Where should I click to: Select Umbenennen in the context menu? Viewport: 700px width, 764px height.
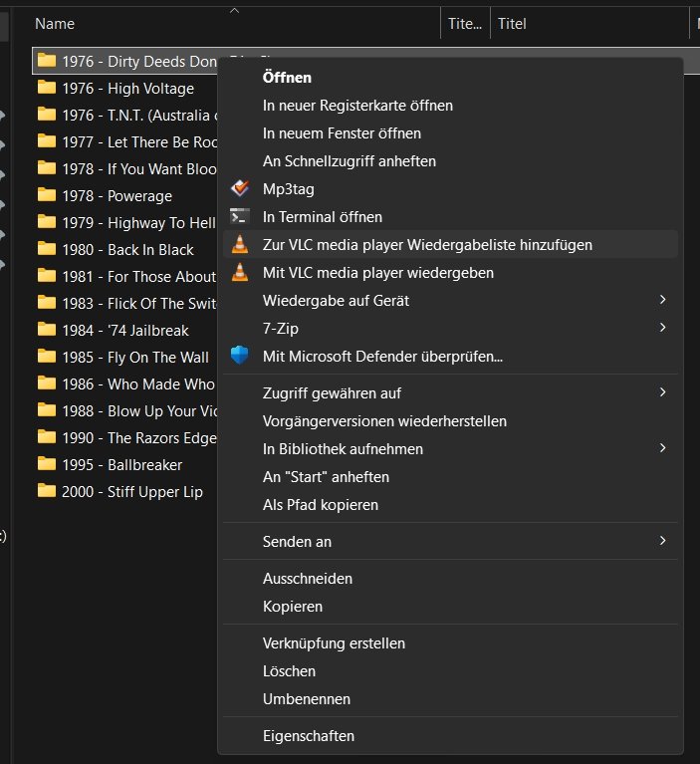pos(306,699)
